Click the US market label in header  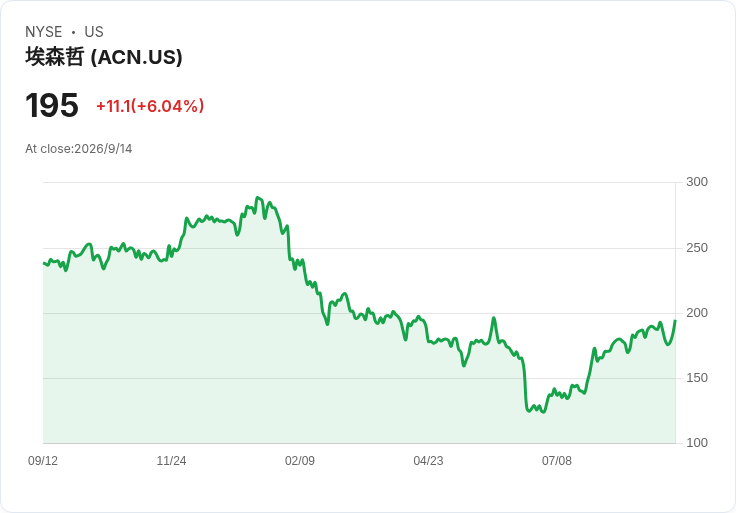[x=94, y=32]
